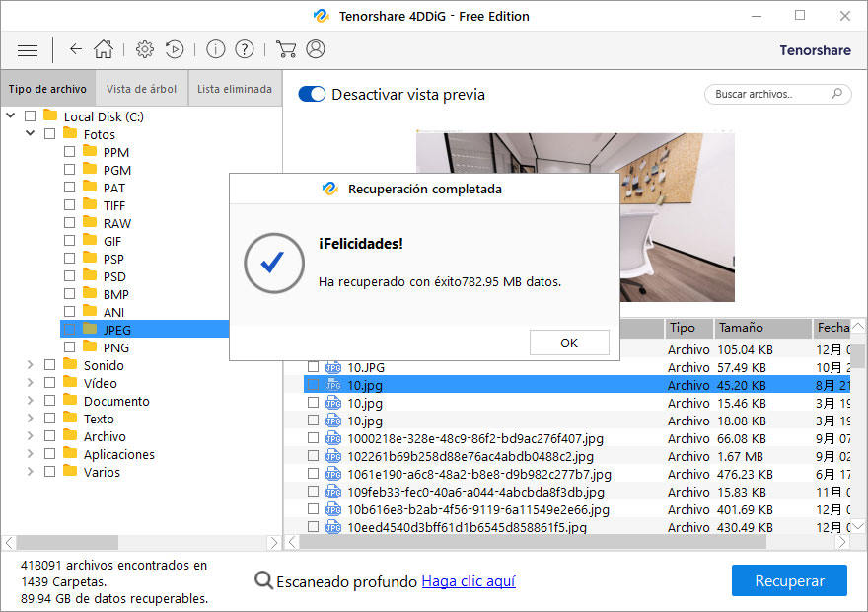Tick the JPEG folder checkbox
Screen dimensions: 868x612
69,329
